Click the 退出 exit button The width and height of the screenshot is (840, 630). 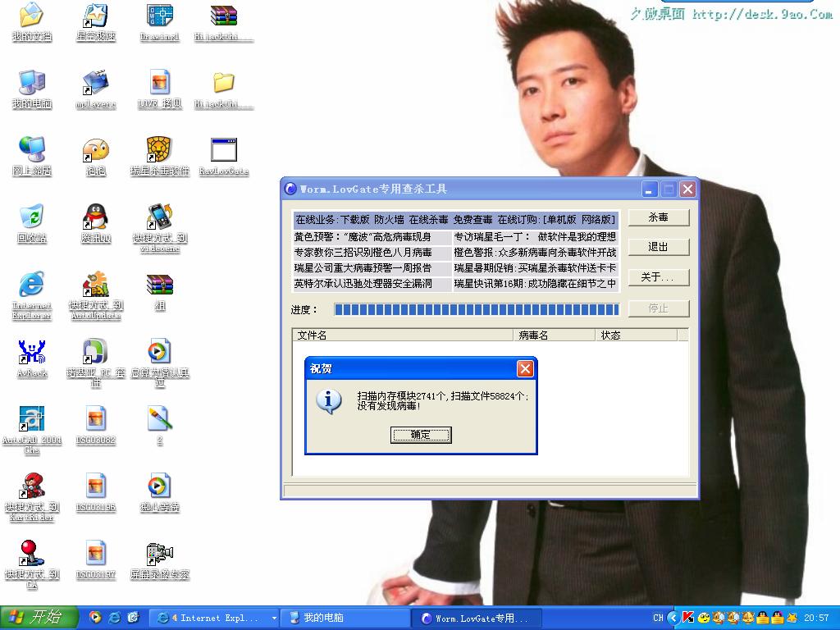coord(659,247)
